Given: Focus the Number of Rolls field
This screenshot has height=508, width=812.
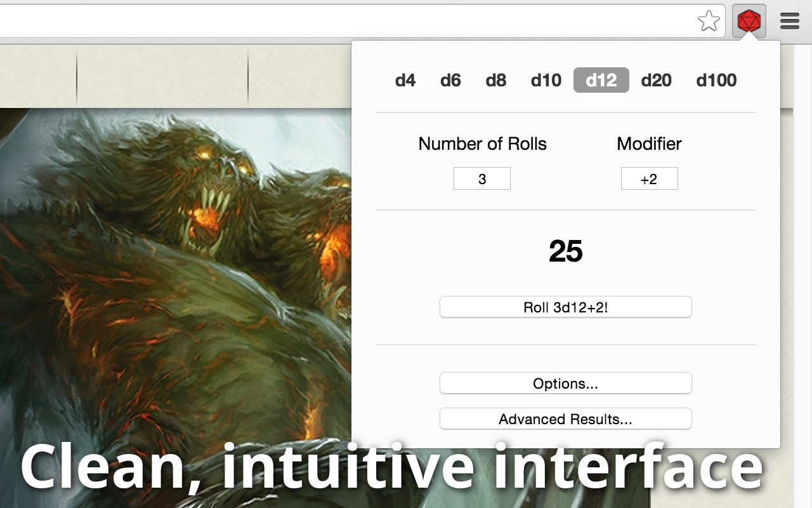Looking at the screenshot, I should (x=482, y=178).
